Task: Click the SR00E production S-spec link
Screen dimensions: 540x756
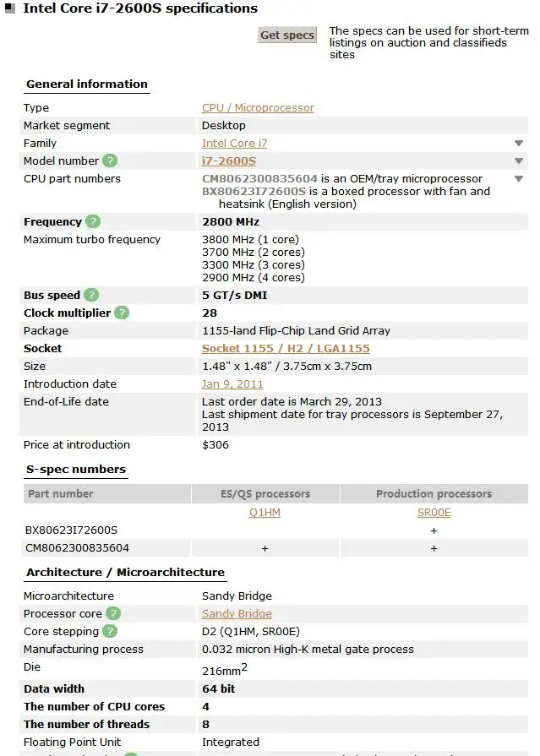Action: pyautogui.click(x=434, y=512)
